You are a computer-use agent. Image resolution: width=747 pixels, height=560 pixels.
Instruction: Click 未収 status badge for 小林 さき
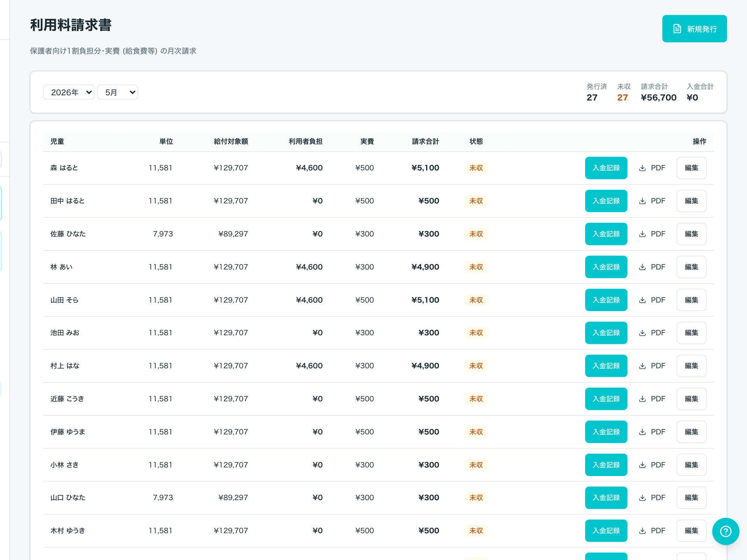pos(476,465)
